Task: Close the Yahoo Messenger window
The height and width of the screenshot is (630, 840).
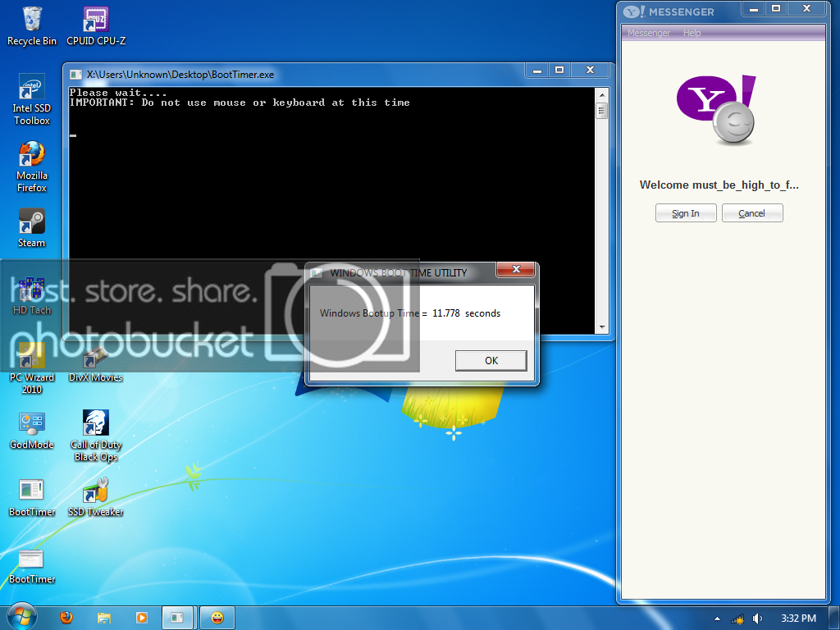Action: click(806, 9)
